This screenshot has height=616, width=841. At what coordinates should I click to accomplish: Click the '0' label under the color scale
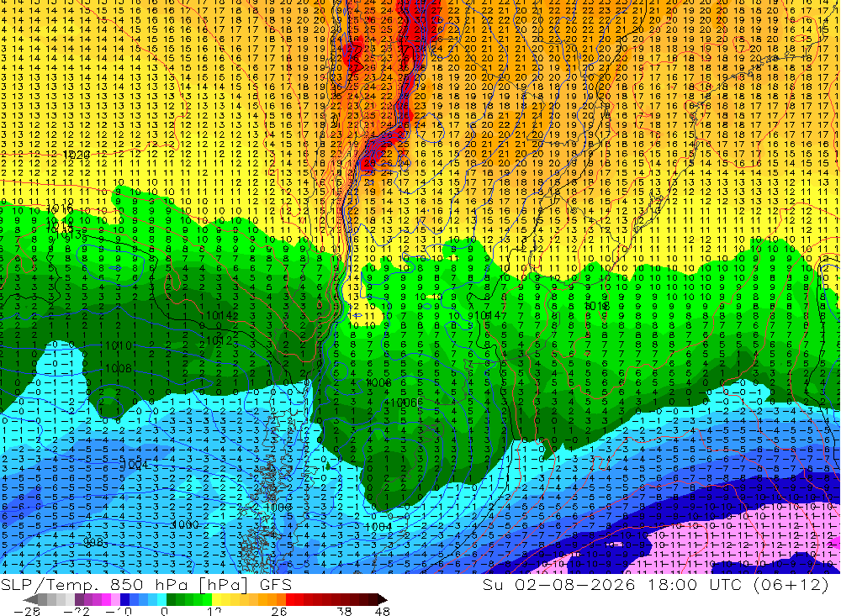[x=164, y=611]
